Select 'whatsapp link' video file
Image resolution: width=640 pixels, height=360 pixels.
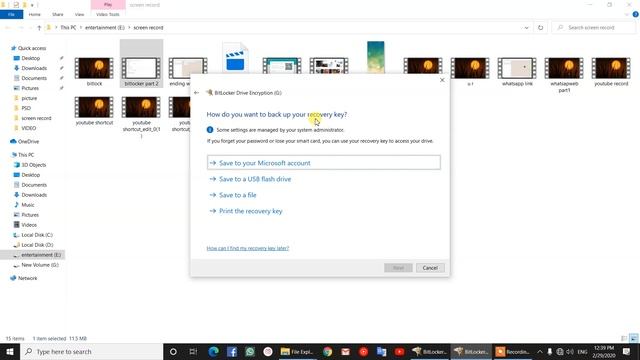tap(517, 71)
